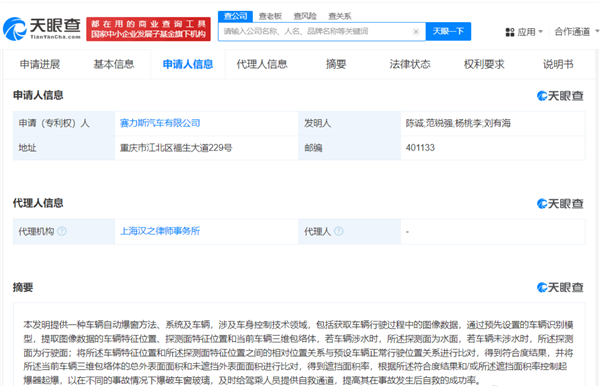Clear the search box with the X icon

coord(416,32)
